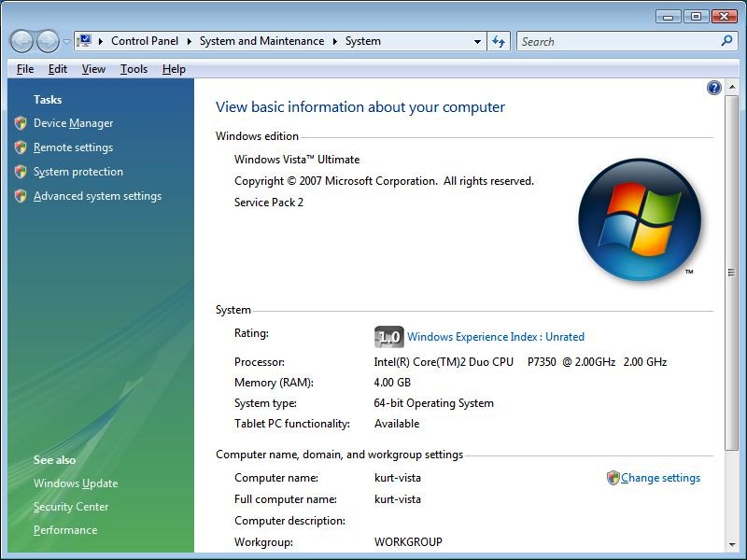Open the address bar history dropdown
Viewport: 747px width, 560px height.
click(477, 41)
